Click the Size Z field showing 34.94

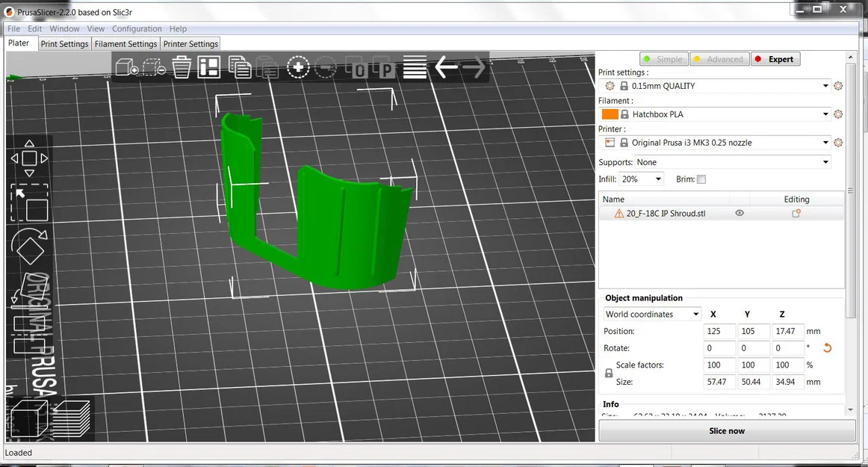click(788, 383)
